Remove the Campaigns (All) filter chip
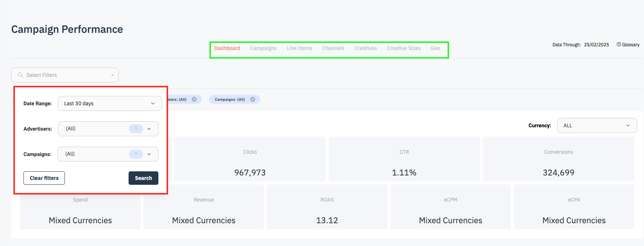Screen dimensions: 644x246 pyautogui.click(x=253, y=99)
